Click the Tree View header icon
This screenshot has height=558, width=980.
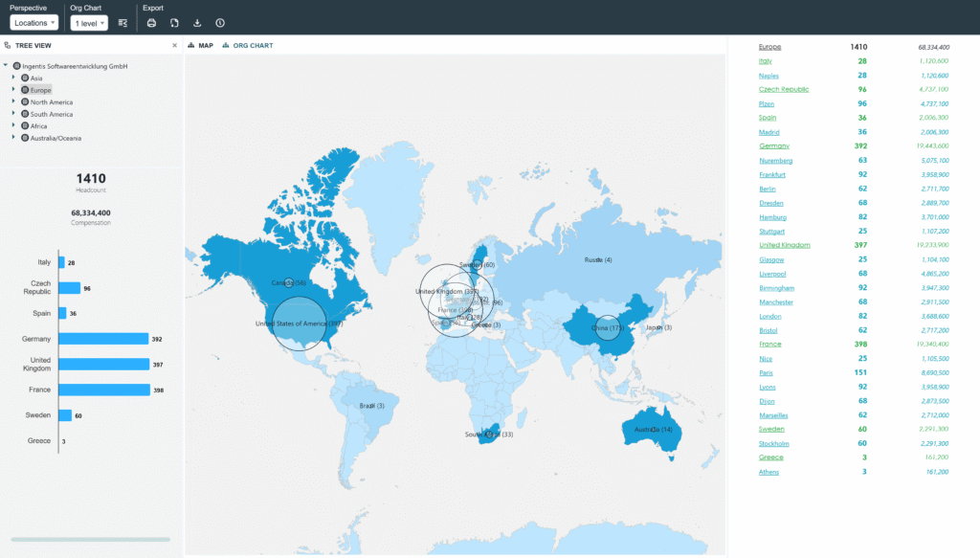pos(8,46)
